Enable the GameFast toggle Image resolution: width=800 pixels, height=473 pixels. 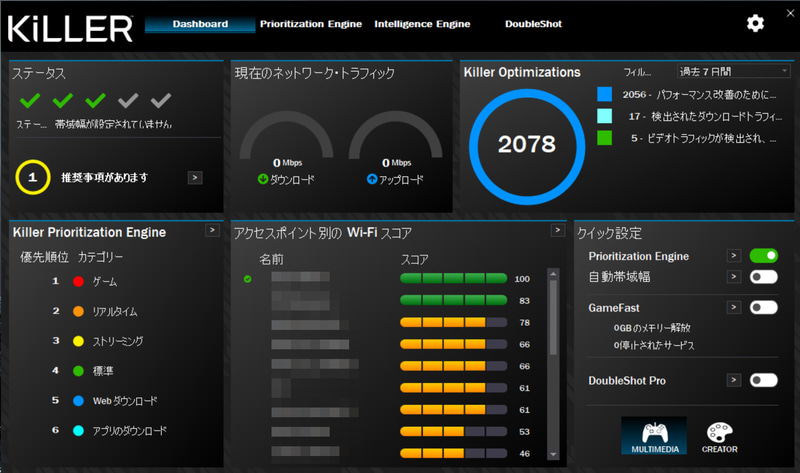(x=764, y=308)
